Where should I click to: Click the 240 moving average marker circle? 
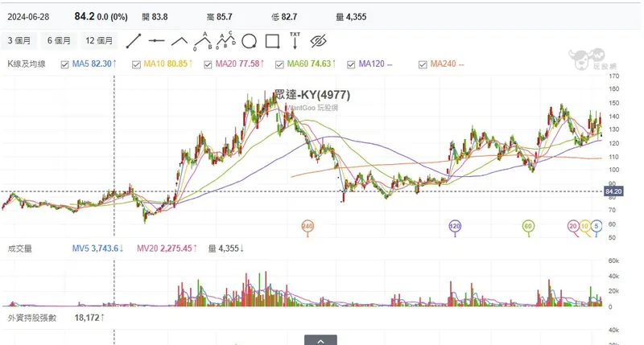tap(307, 227)
